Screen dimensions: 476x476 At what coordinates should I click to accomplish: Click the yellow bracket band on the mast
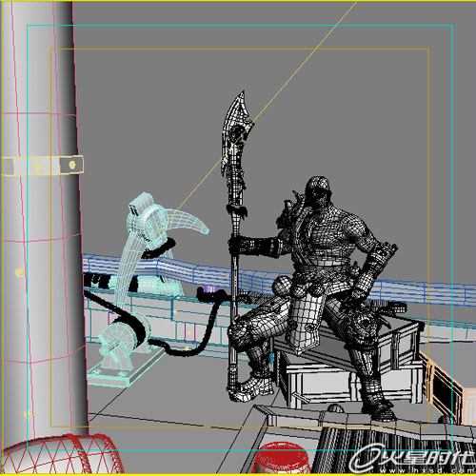click(x=43, y=165)
